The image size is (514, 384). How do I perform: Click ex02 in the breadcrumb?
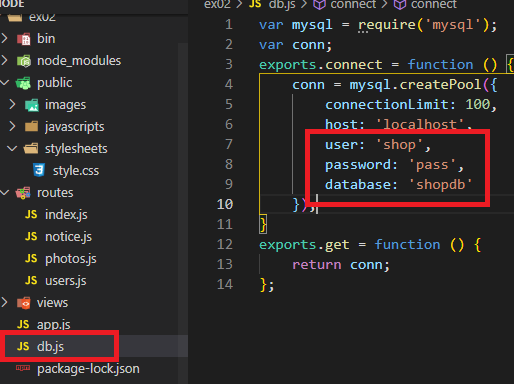[x=217, y=4]
